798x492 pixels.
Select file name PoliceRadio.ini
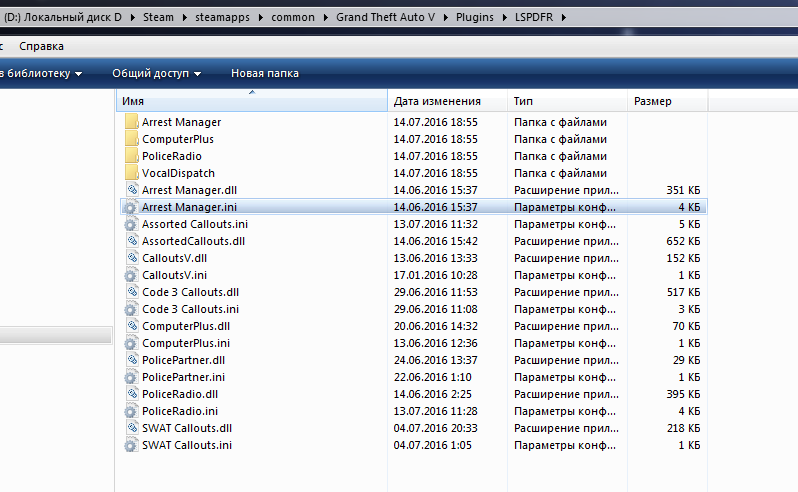tap(180, 411)
